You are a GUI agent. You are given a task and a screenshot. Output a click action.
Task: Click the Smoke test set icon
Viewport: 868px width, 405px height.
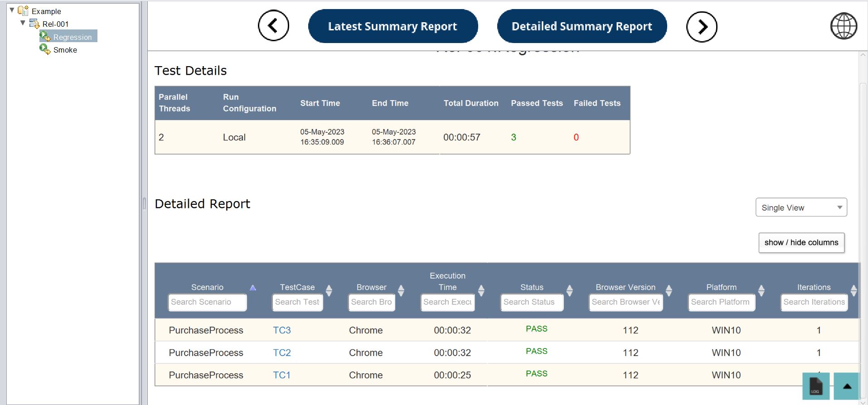click(x=45, y=49)
